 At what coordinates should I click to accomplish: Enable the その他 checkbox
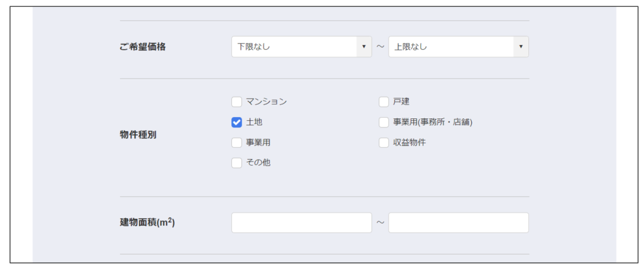(x=236, y=163)
